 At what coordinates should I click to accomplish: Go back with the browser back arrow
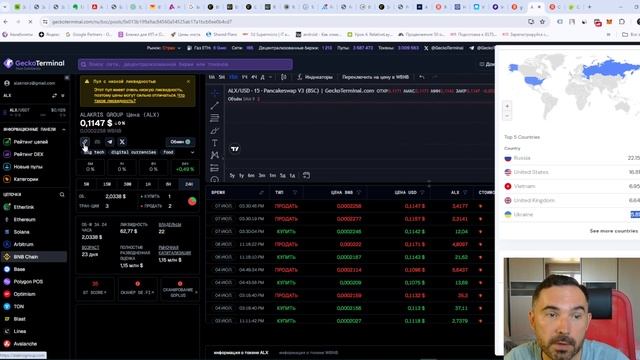5,22
